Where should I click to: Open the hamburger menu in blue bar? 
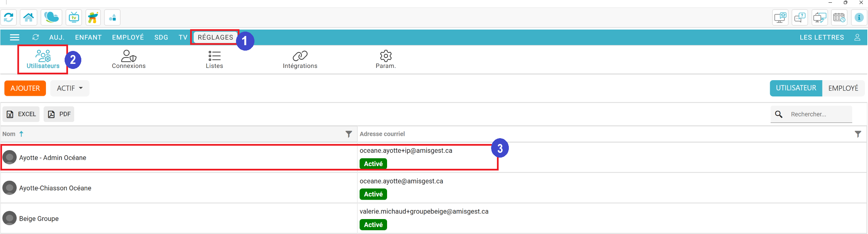coord(15,37)
